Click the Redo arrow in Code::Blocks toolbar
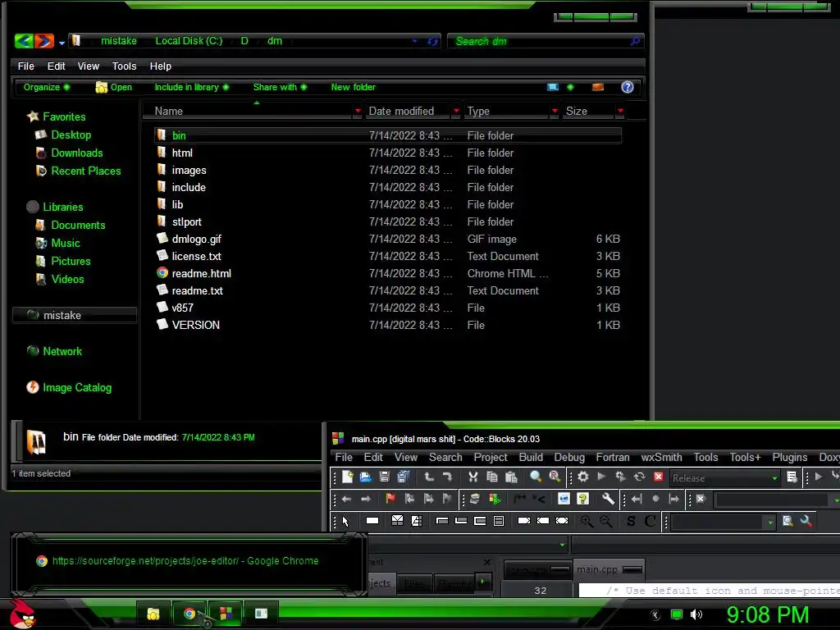Screen dimensions: 840x630 449,477
